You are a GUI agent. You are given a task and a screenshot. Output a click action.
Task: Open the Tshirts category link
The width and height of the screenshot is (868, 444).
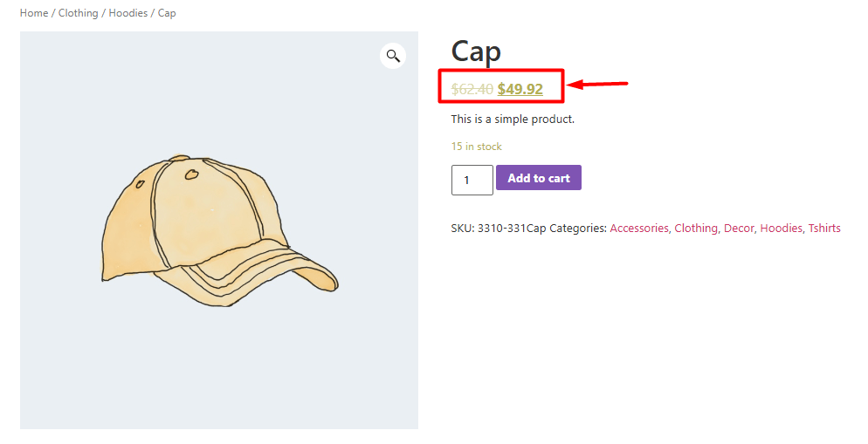click(x=824, y=229)
